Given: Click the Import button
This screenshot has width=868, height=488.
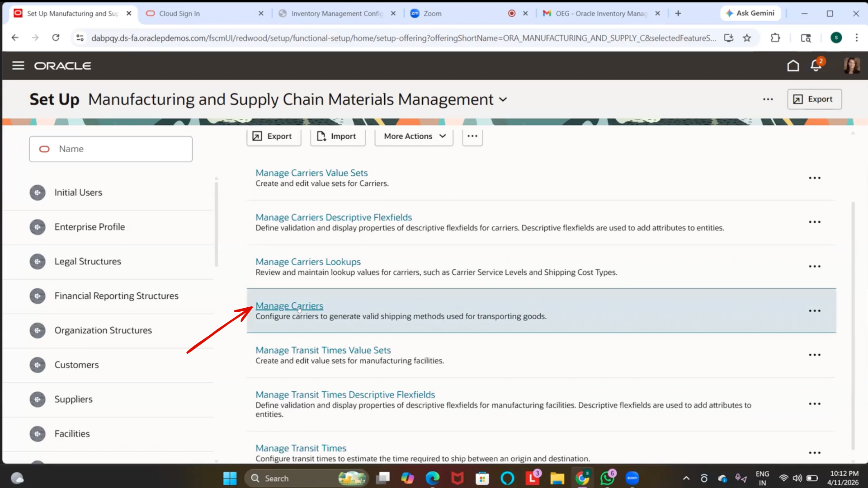Looking at the screenshot, I should click(337, 136).
